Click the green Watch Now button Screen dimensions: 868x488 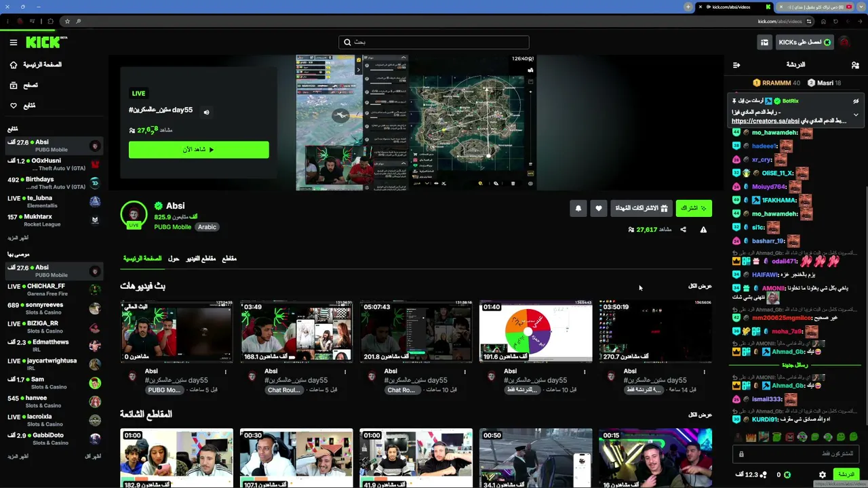(x=199, y=150)
